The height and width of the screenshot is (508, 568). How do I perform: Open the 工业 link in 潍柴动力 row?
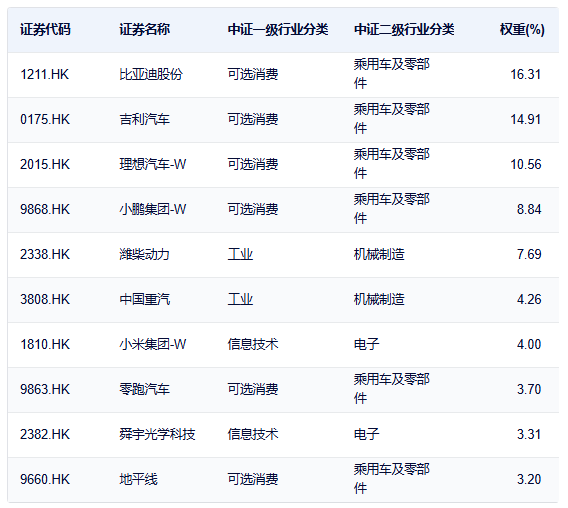240,254
